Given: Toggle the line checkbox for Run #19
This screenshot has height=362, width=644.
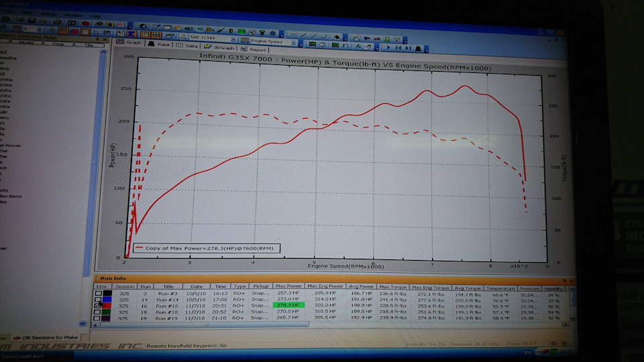Looking at the screenshot, I should tap(97, 318).
